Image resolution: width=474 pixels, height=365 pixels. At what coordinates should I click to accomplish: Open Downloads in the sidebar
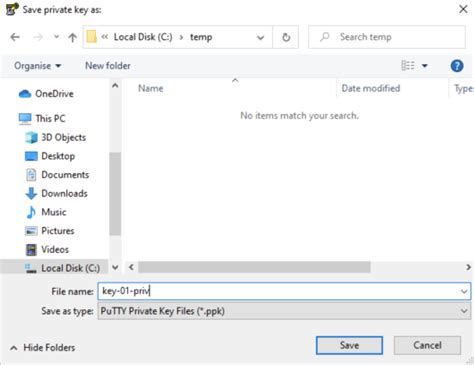[56, 193]
